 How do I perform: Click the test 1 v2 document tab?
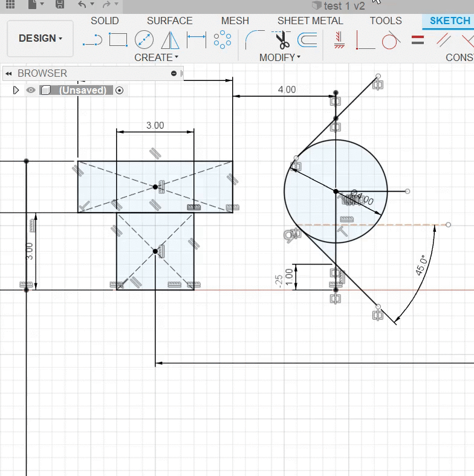339,6
